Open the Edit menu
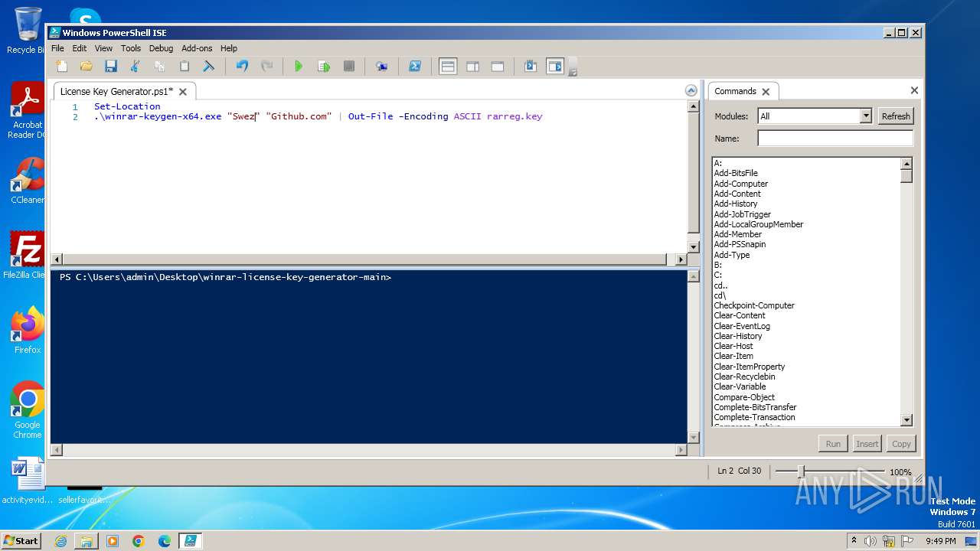 pos(80,48)
